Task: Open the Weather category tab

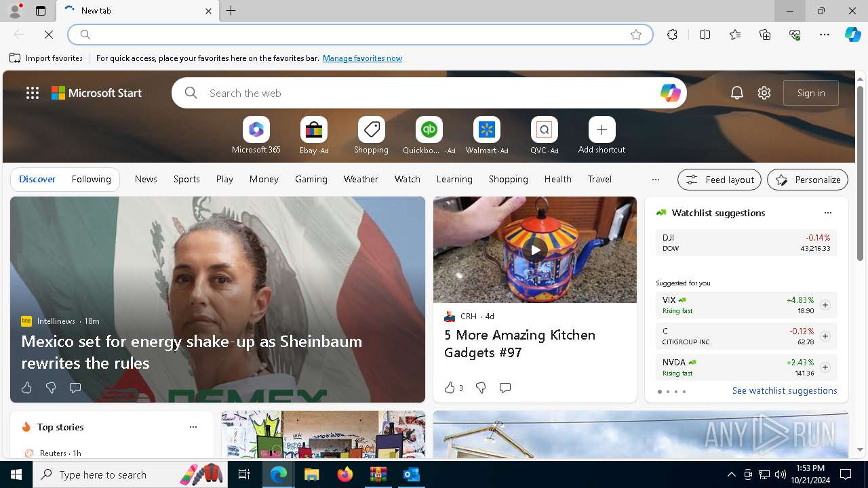Action: [x=361, y=179]
